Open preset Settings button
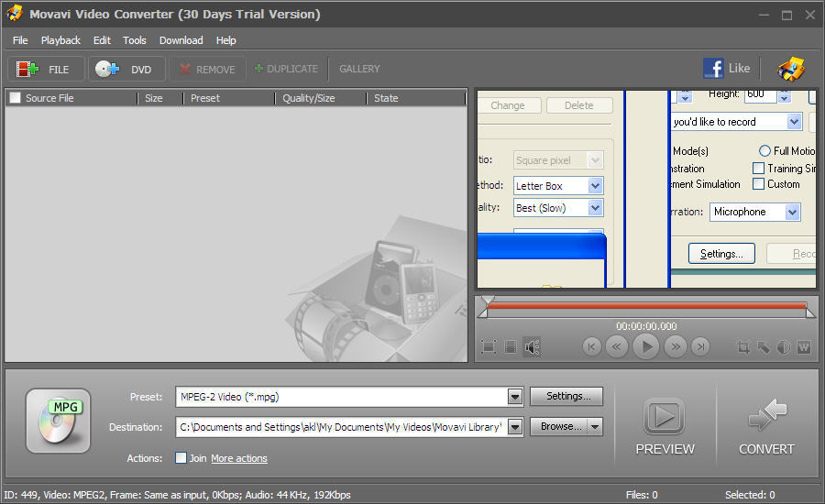This screenshot has width=825, height=504. coord(566,396)
